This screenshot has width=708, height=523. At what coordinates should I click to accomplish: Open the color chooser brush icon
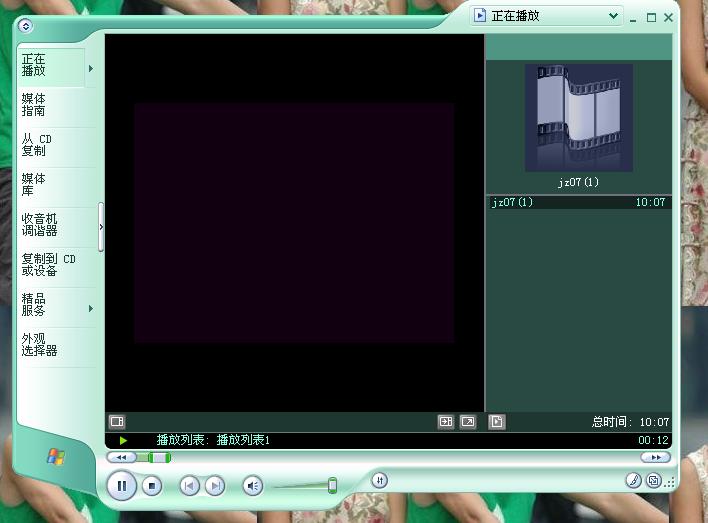632,481
